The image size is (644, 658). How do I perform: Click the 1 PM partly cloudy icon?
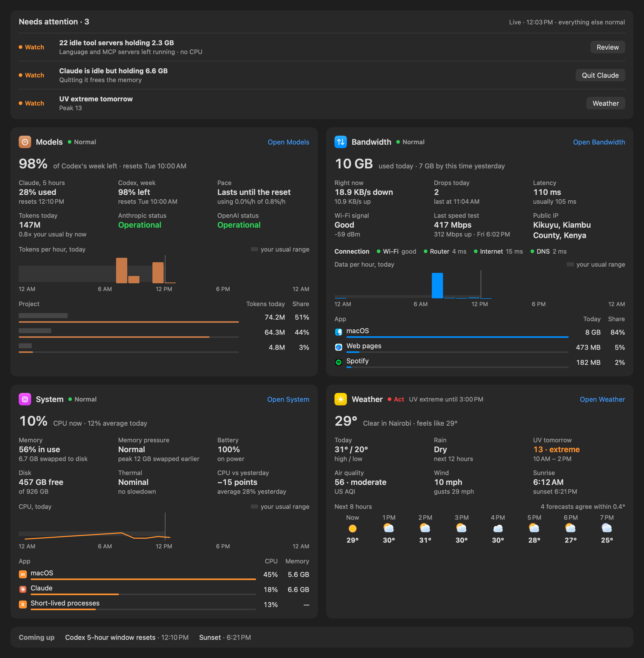tap(389, 528)
